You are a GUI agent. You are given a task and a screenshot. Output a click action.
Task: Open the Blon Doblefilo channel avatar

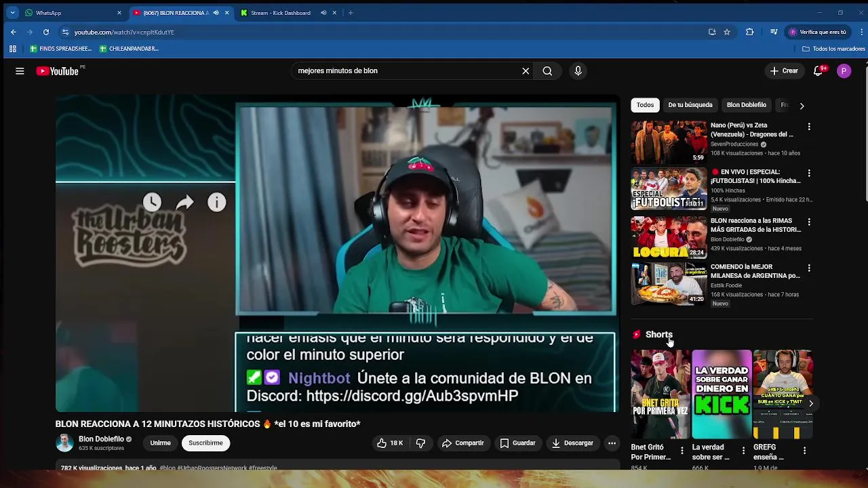coord(64,443)
